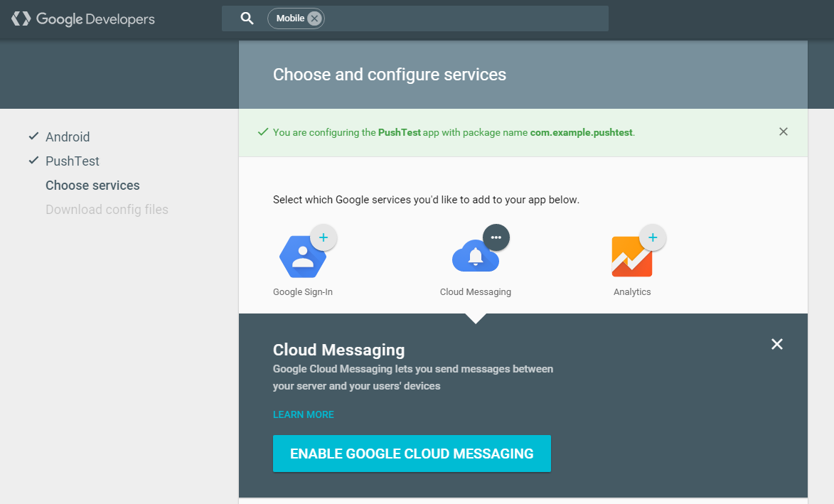The height and width of the screenshot is (504, 834).
Task: Close the Cloud Messaging details panel
Action: pos(777,344)
